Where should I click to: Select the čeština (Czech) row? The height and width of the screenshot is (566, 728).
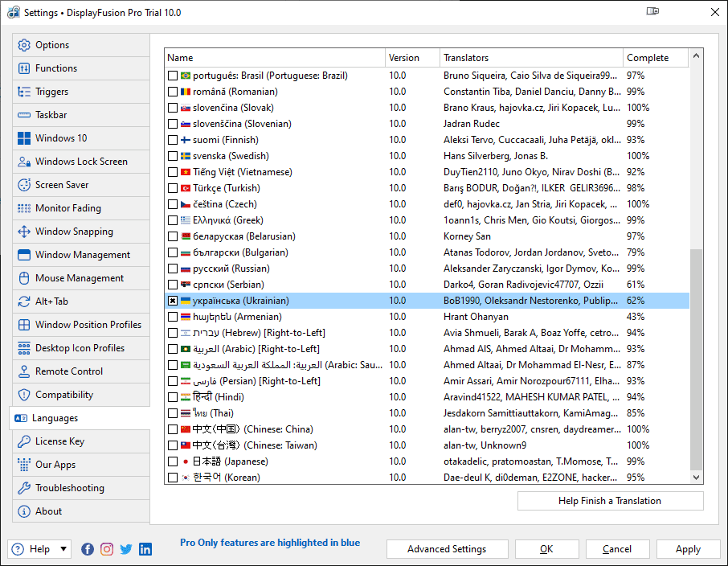click(427, 204)
